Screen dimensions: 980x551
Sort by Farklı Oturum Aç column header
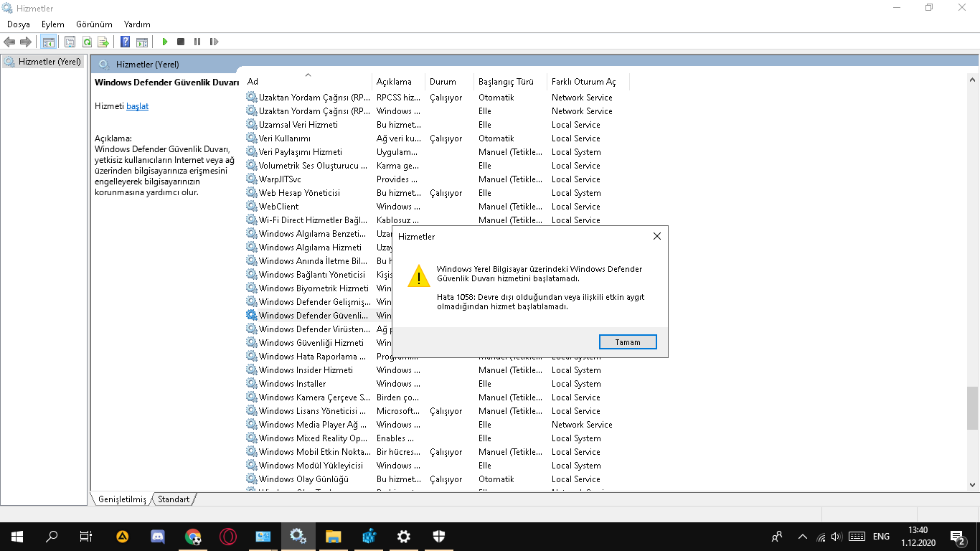pyautogui.click(x=588, y=82)
